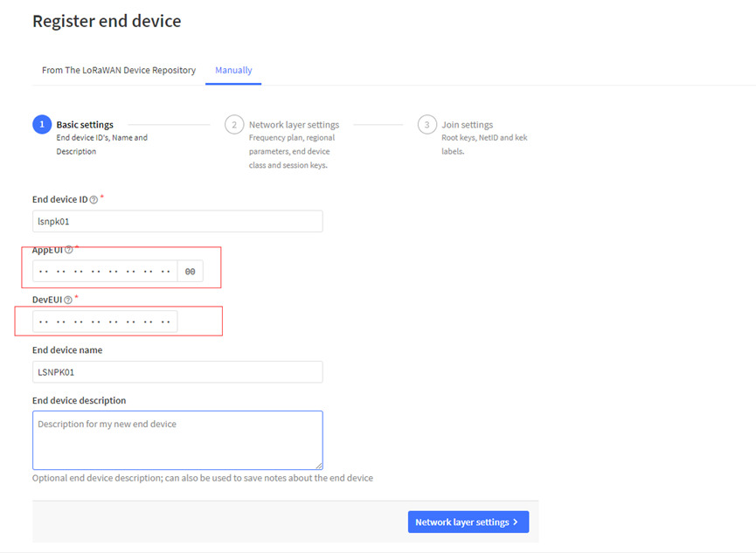Click the chevron on Network layer settings button
This screenshot has height=553, width=756.
[516, 522]
